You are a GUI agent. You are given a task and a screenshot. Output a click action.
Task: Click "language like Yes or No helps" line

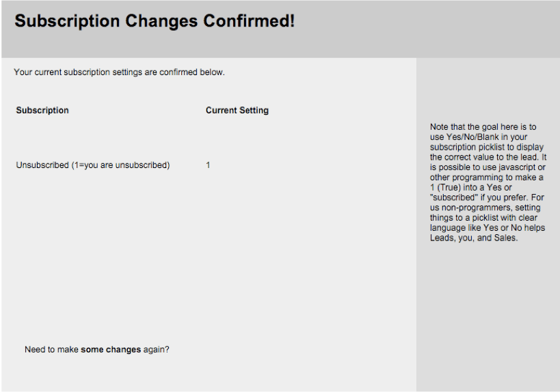(x=488, y=228)
